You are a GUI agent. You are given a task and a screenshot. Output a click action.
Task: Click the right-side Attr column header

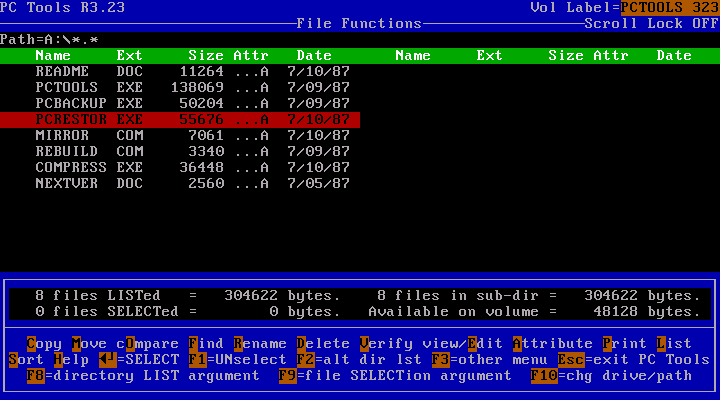point(611,56)
